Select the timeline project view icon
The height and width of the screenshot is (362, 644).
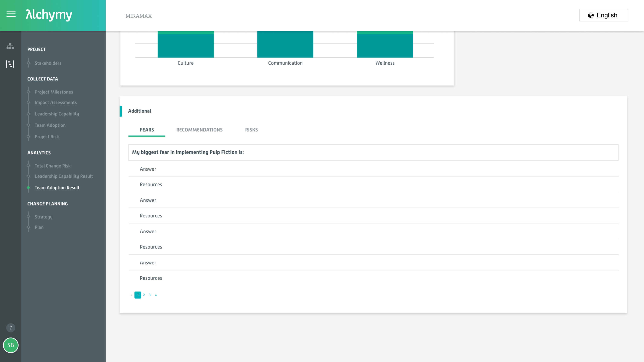pyautogui.click(x=10, y=64)
